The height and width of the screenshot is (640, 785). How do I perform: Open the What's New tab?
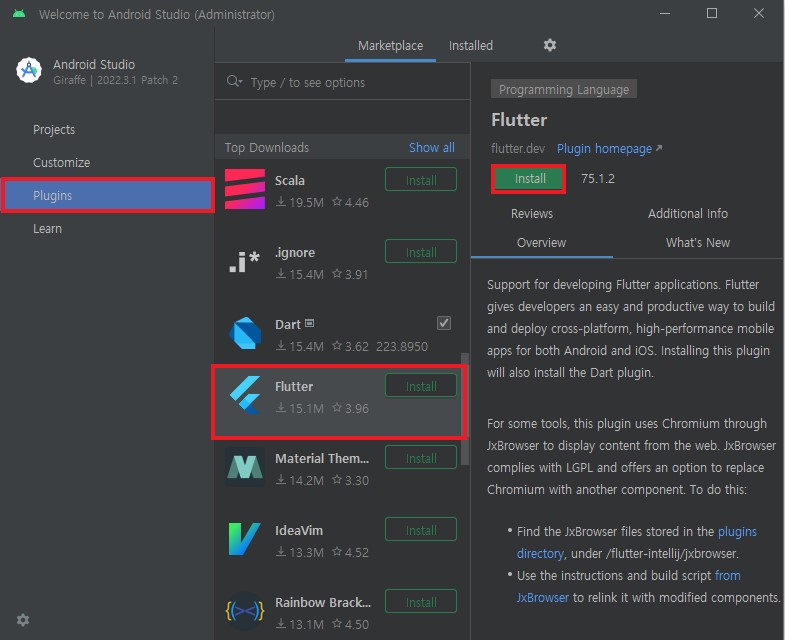coord(698,243)
